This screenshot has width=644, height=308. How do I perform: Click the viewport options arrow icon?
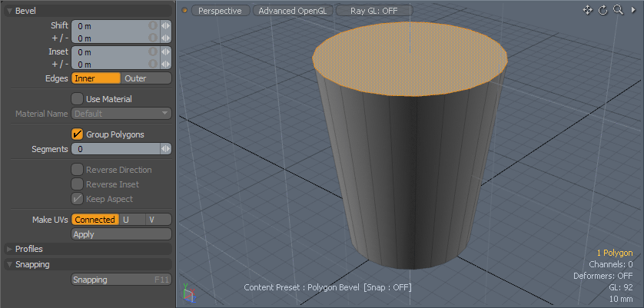tap(632, 10)
